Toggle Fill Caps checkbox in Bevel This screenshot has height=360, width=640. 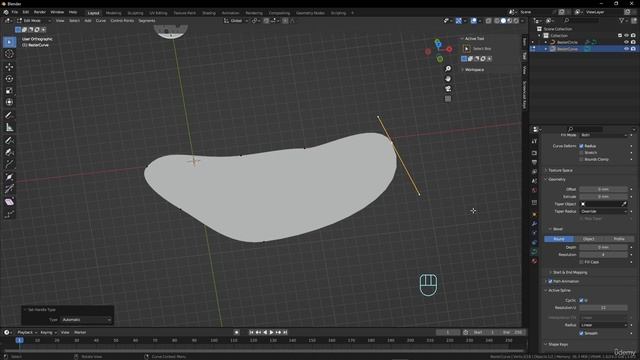point(581,262)
